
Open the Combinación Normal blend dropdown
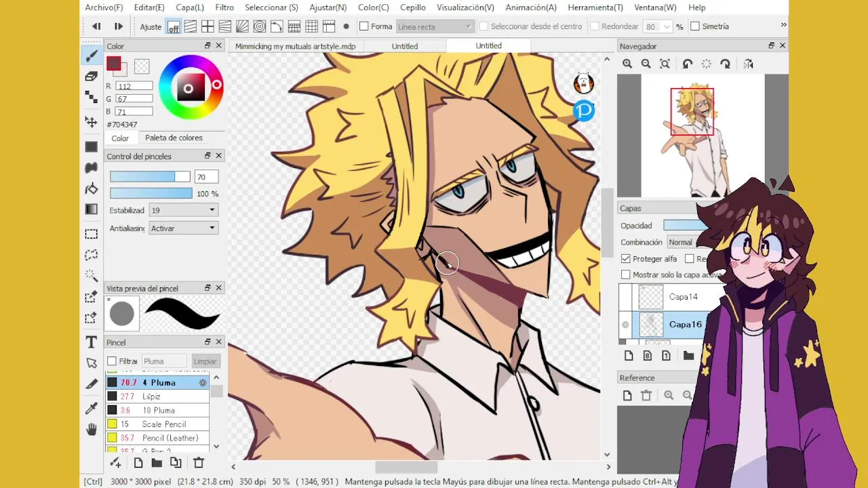(x=682, y=243)
